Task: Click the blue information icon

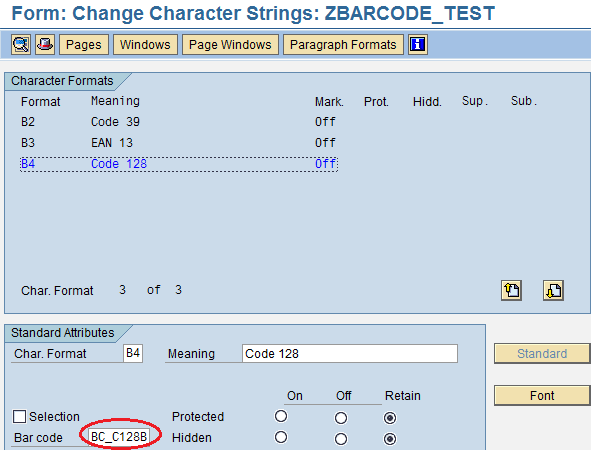Action: pos(418,44)
